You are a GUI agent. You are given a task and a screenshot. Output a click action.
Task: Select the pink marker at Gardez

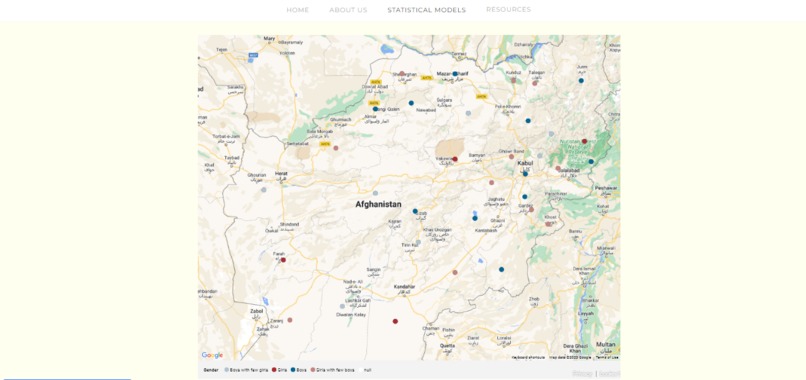click(x=531, y=209)
